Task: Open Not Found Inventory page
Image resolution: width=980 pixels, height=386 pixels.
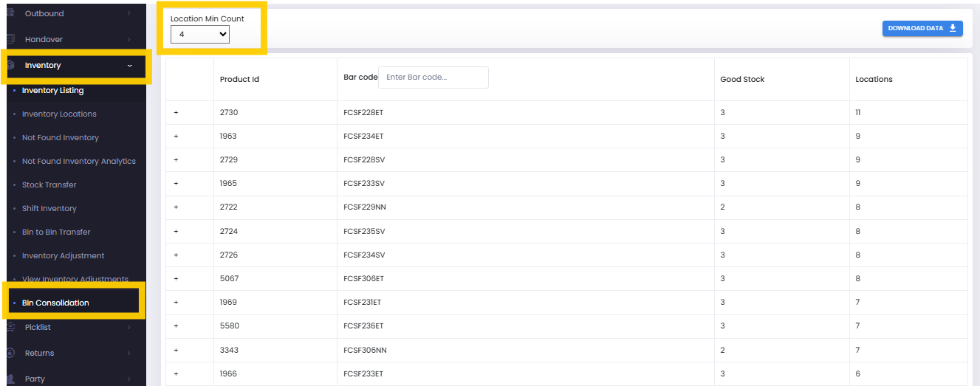Action: (60, 137)
